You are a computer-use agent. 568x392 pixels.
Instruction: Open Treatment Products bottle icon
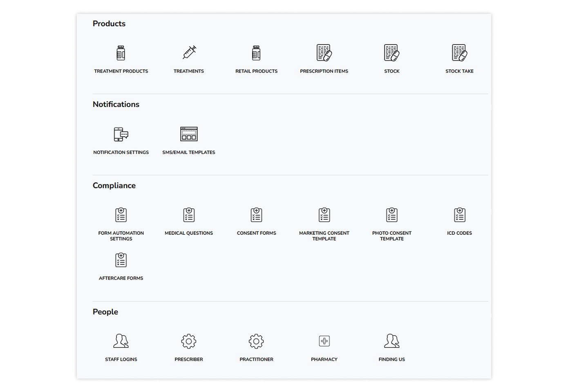tap(121, 53)
